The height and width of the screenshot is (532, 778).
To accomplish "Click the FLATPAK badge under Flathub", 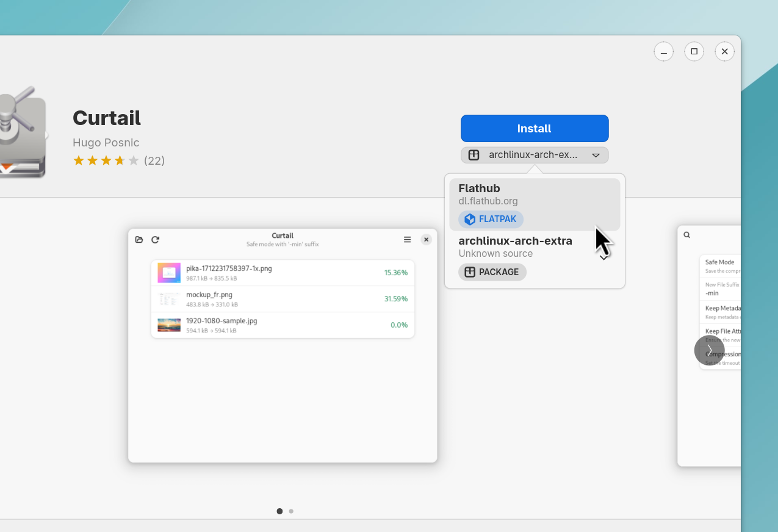I will coord(491,219).
